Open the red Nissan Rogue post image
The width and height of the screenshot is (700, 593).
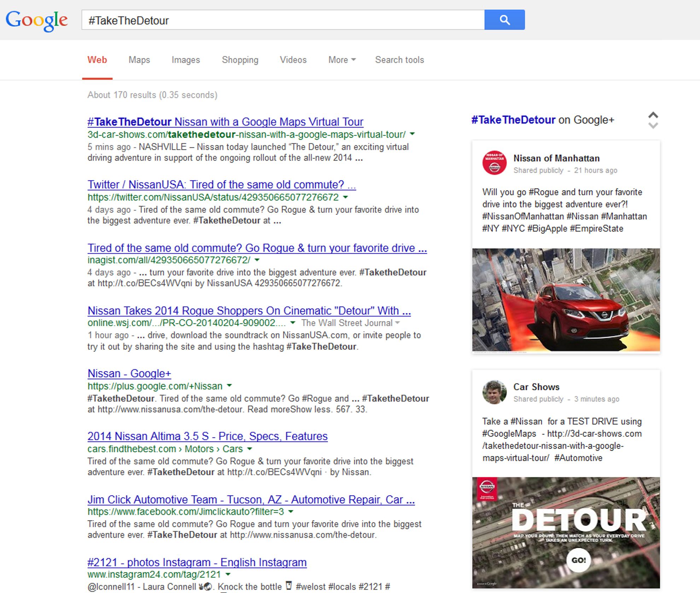(x=566, y=300)
